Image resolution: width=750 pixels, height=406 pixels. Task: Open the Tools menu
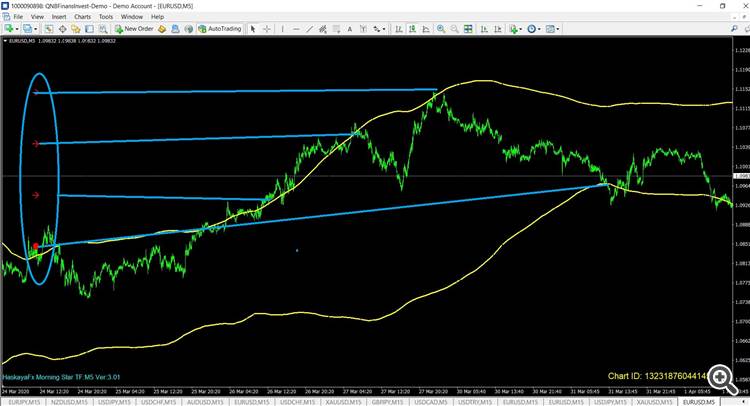[106, 17]
